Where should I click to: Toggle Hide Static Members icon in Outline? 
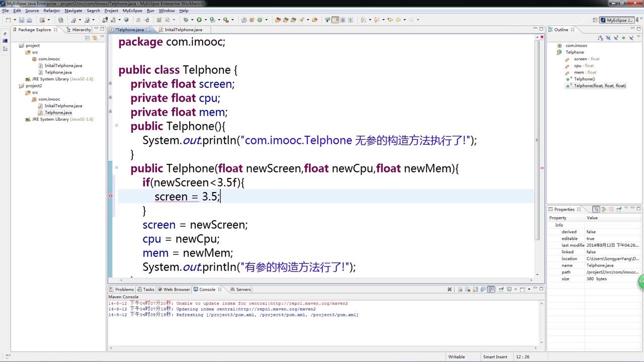(x=616, y=38)
